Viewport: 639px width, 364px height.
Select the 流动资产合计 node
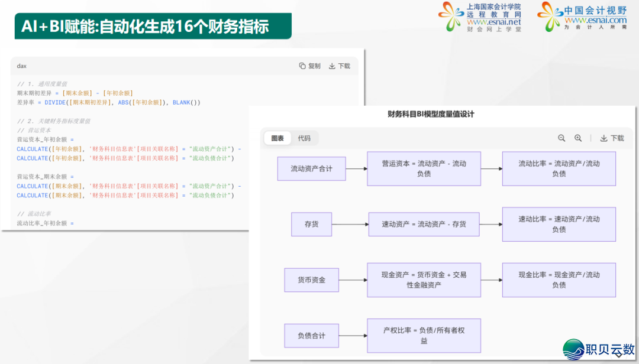(311, 169)
